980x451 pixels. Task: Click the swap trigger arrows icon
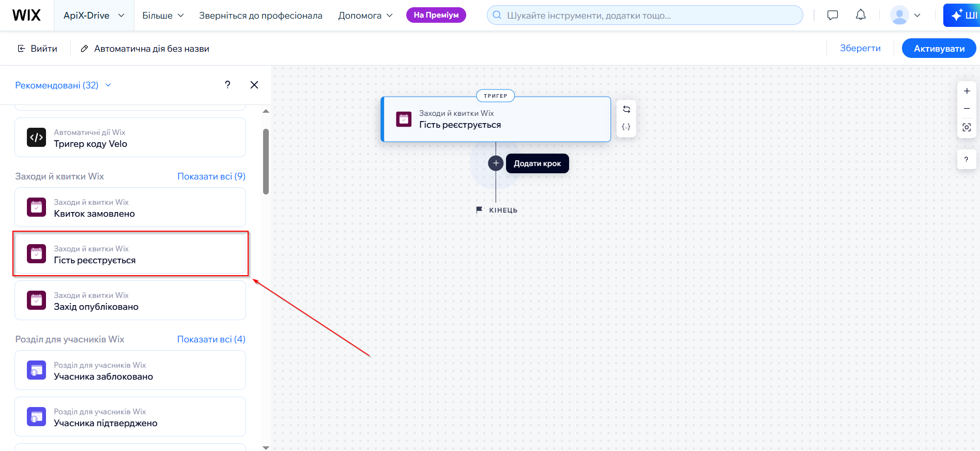tap(626, 109)
